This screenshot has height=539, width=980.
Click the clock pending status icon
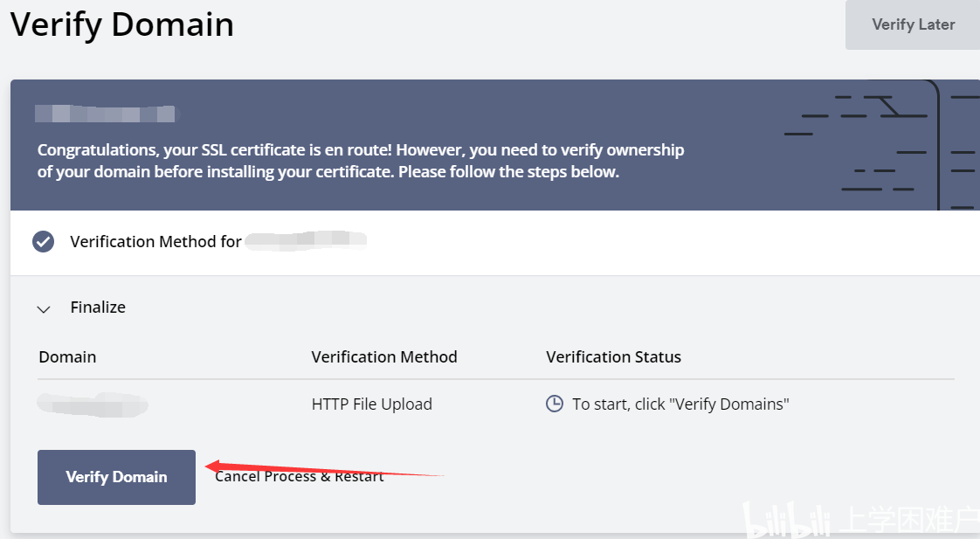555,404
